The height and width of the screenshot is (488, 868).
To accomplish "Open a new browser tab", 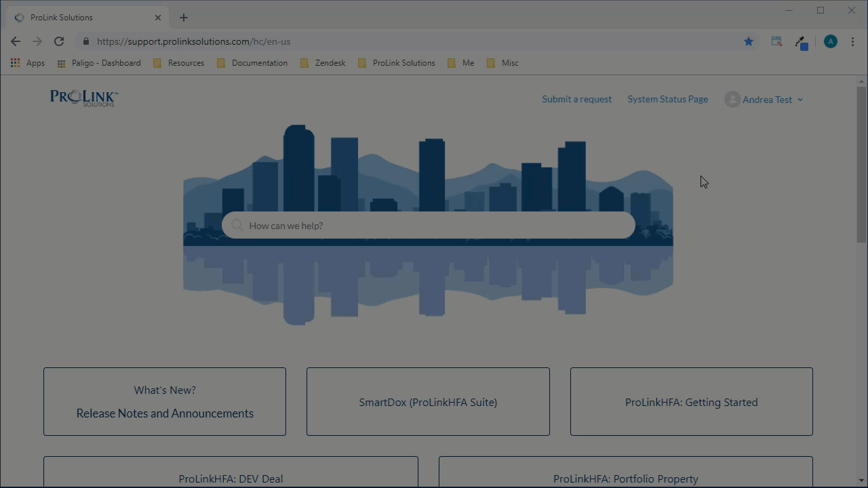I will point(183,17).
